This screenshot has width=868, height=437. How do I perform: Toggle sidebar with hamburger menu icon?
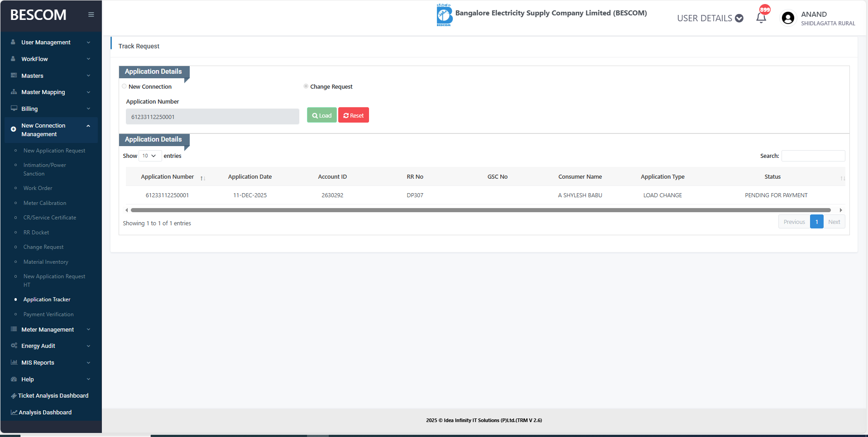[91, 14]
